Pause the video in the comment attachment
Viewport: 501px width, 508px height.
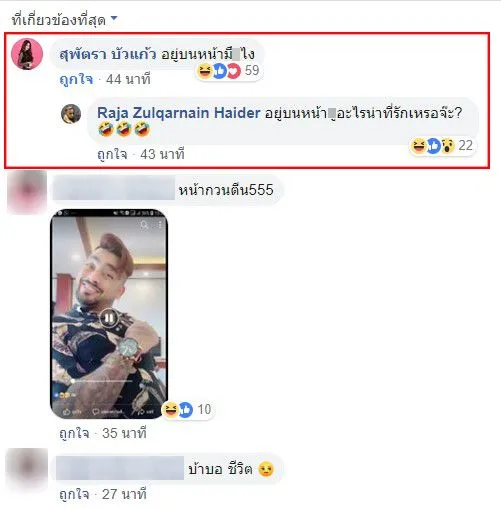pos(109,318)
